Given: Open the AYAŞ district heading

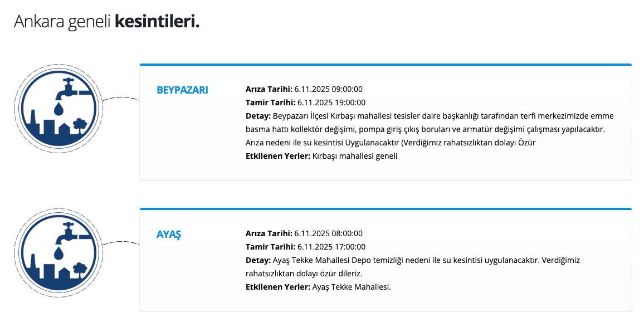Looking at the screenshot, I should 169,235.
